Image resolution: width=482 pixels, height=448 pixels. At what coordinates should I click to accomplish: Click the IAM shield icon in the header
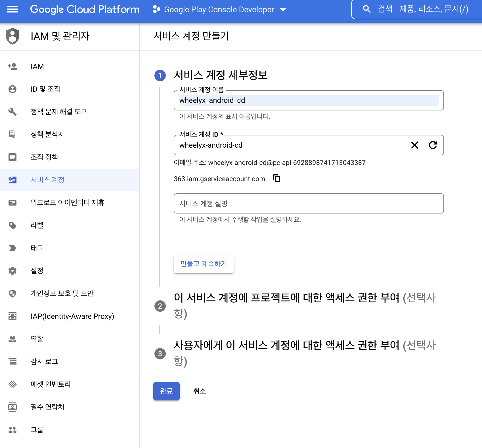click(x=12, y=36)
